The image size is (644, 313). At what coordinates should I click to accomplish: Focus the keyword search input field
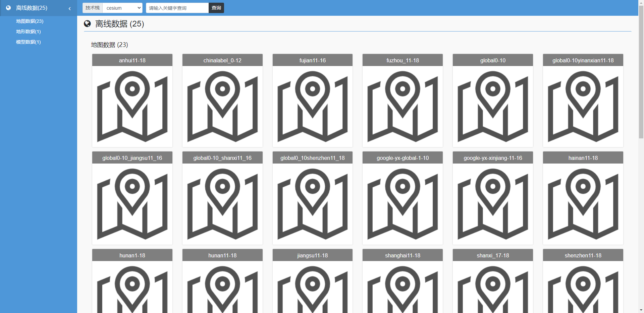click(x=177, y=8)
